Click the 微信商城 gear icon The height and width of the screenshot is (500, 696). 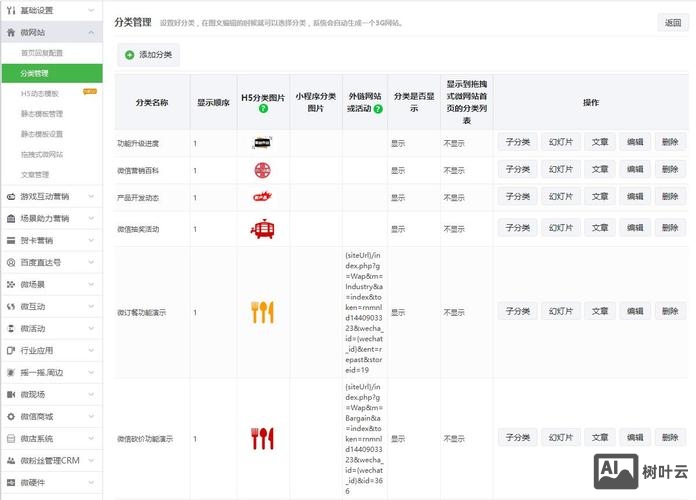[x=11, y=417]
